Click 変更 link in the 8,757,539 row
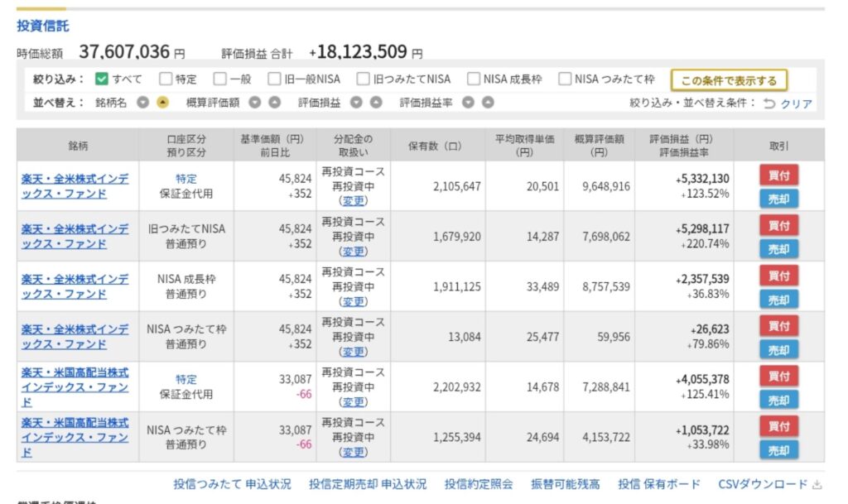This screenshot has width=848, height=504. (x=353, y=301)
